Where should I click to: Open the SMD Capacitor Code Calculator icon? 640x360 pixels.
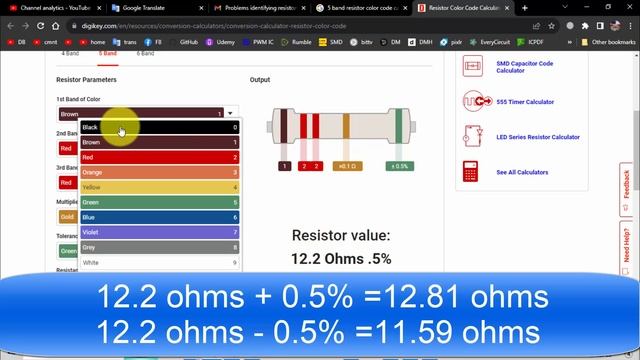point(473,66)
